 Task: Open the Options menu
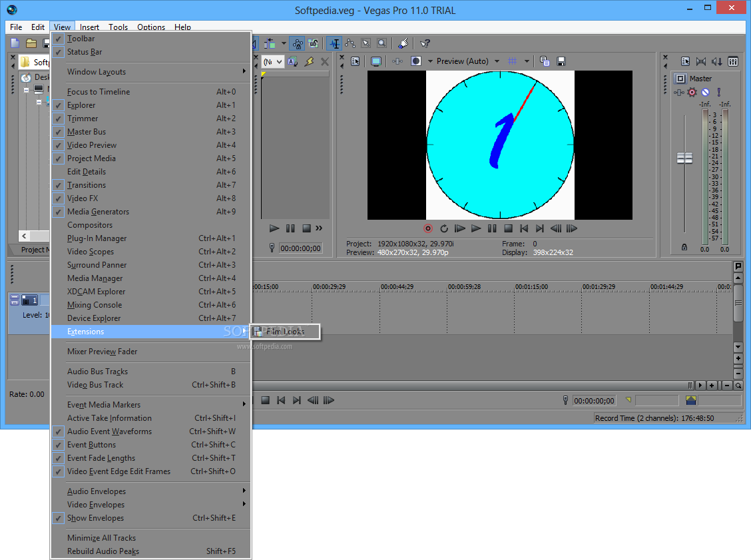pos(151,27)
